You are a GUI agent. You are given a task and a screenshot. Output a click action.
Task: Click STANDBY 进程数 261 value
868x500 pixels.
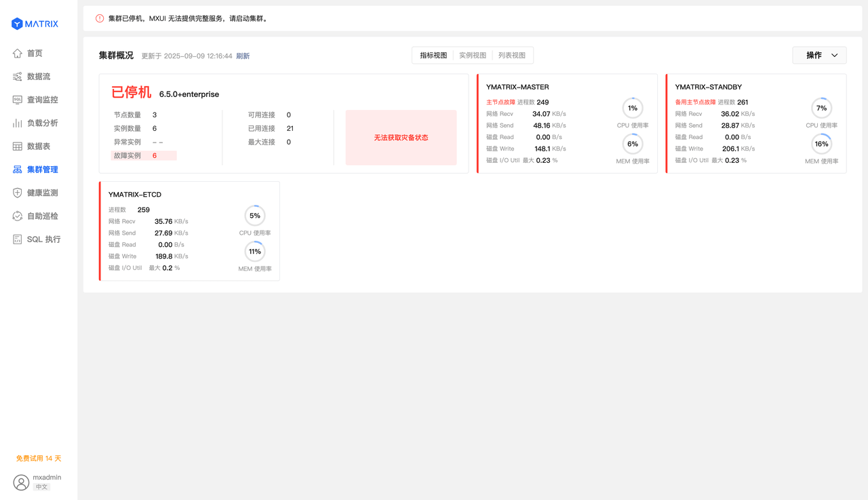tap(743, 102)
